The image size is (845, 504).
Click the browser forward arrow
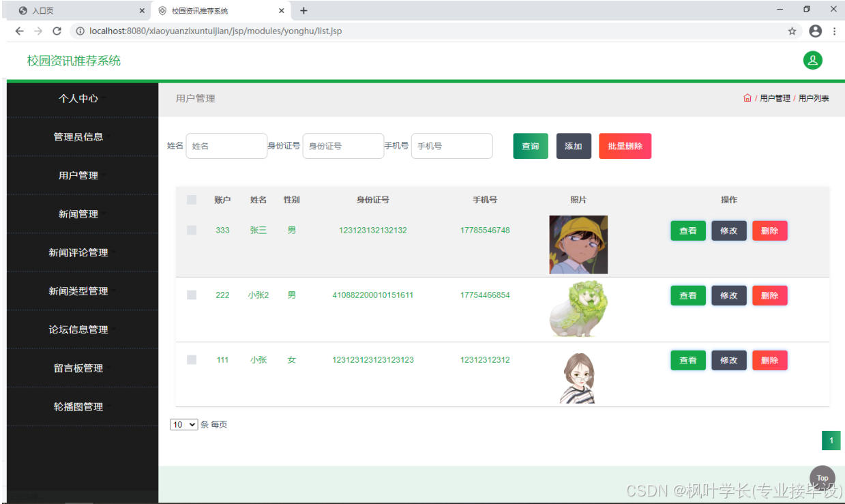tap(38, 31)
